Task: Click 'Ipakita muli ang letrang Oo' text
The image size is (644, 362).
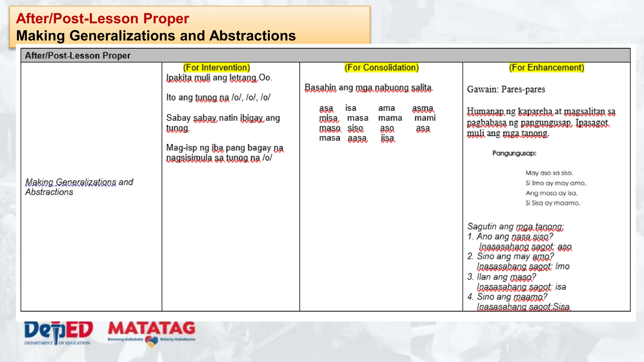Action: (219, 78)
